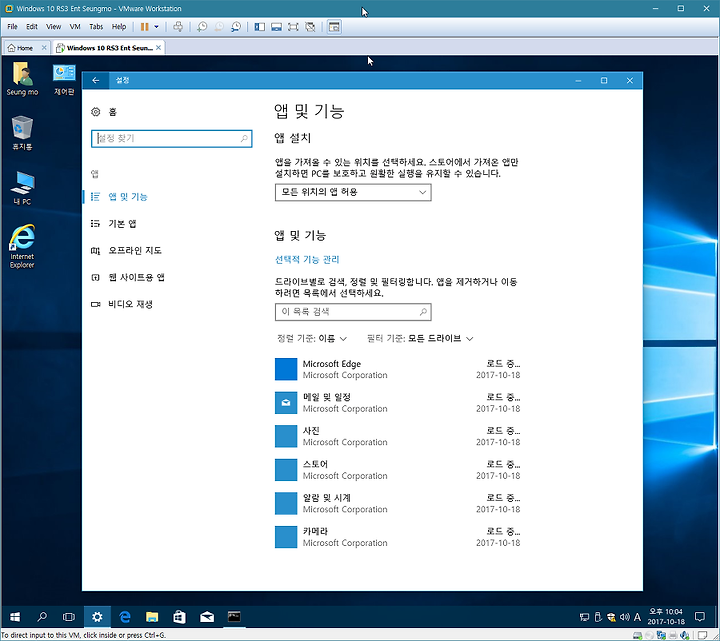Open File Explorer from the taskbar
The height and width of the screenshot is (641, 720).
coord(152,617)
